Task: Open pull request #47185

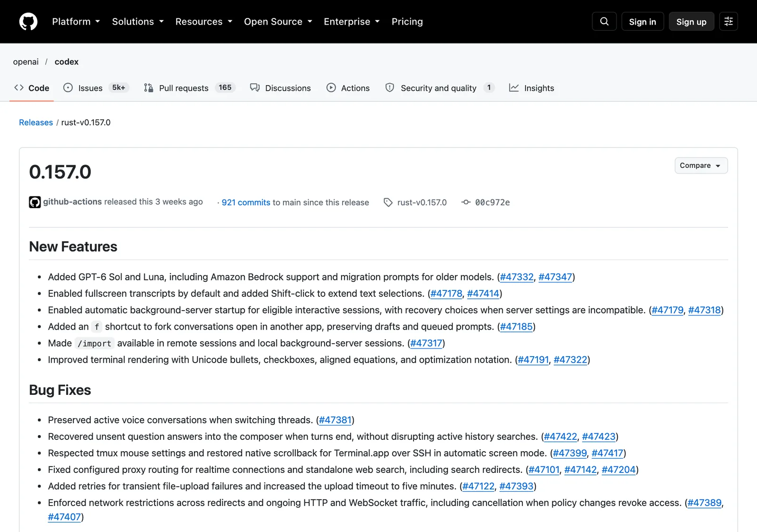Action: [516, 327]
